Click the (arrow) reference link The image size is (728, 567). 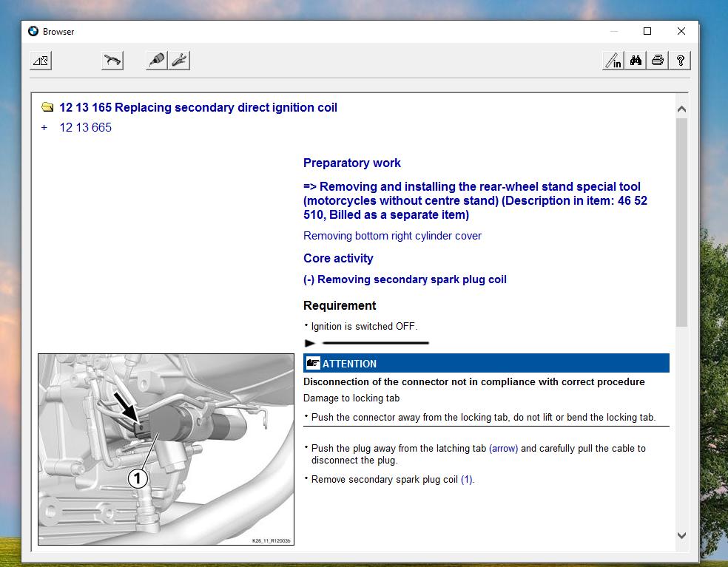click(504, 448)
